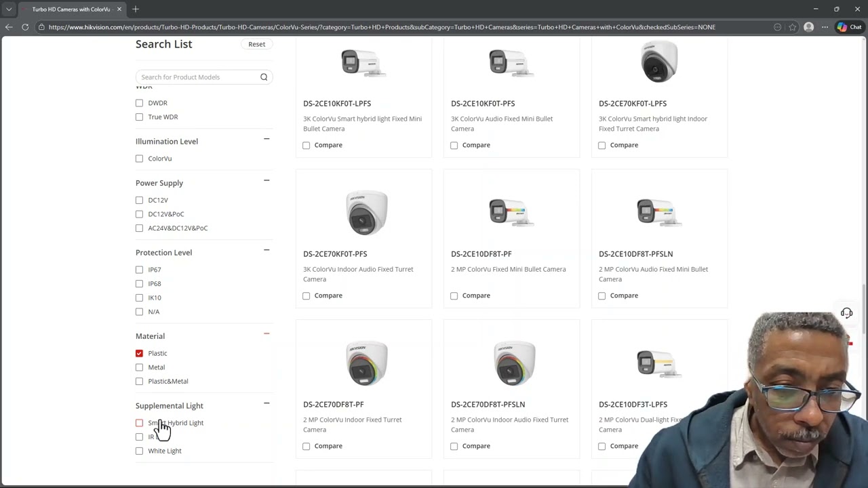Collapse the Illumination Level section
Viewport: 868px width, 488px height.
[x=267, y=139]
